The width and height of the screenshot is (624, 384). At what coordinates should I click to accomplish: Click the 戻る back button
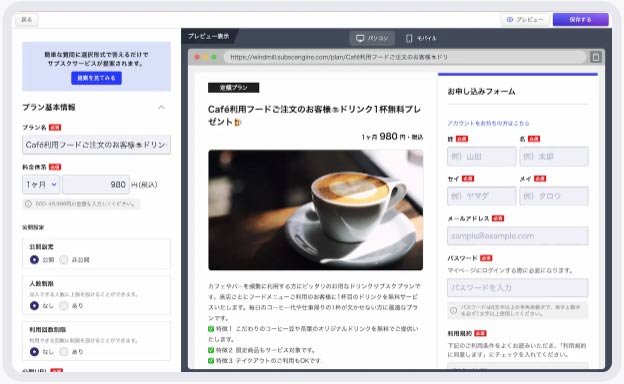[27, 19]
